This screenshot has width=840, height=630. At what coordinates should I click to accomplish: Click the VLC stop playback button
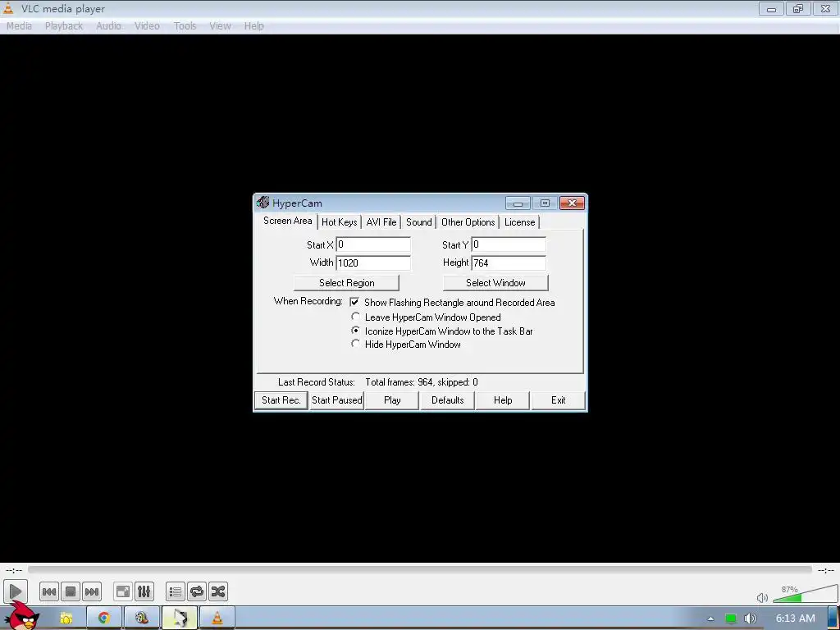(71, 591)
